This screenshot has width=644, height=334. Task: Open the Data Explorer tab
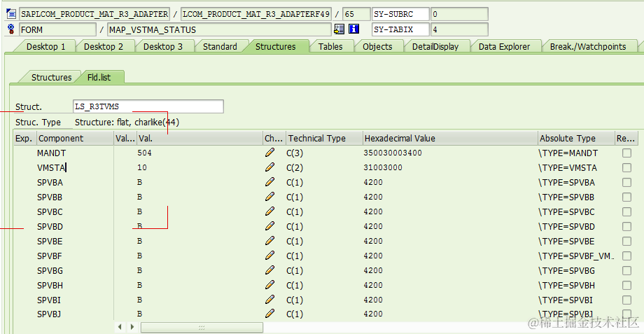(x=505, y=46)
